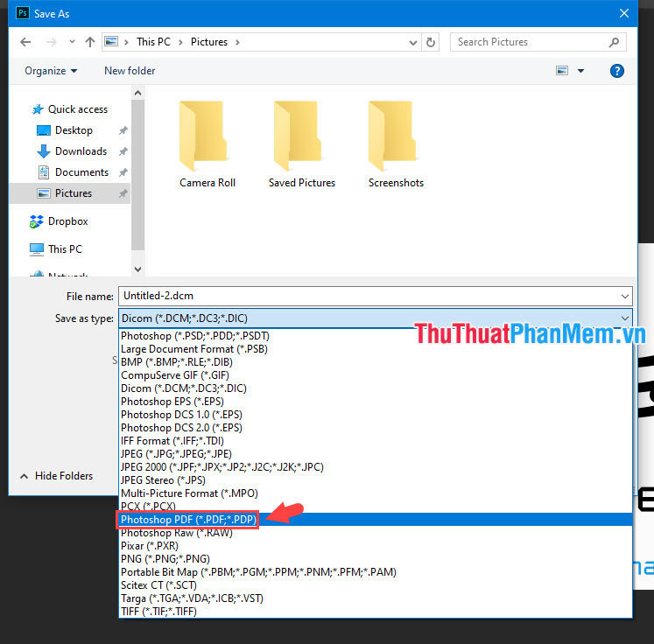Choose Large Document Format (*.PSB)
The image size is (654, 644).
[375, 349]
